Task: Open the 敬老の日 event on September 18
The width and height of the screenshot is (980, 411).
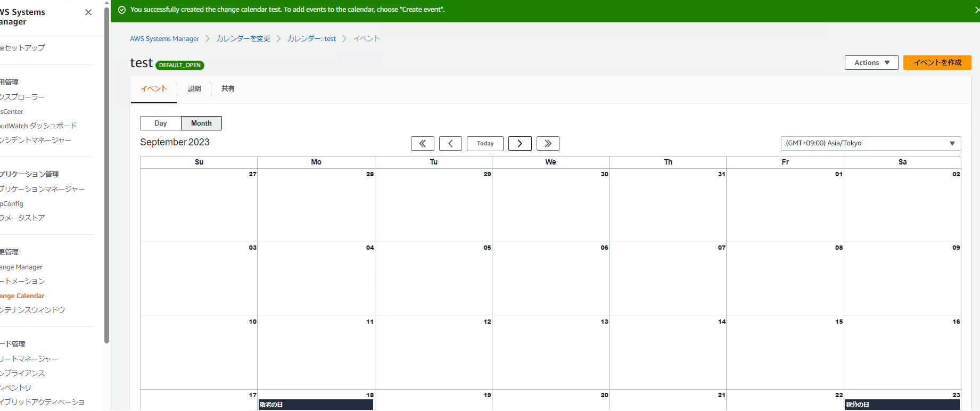Action: (x=316, y=405)
